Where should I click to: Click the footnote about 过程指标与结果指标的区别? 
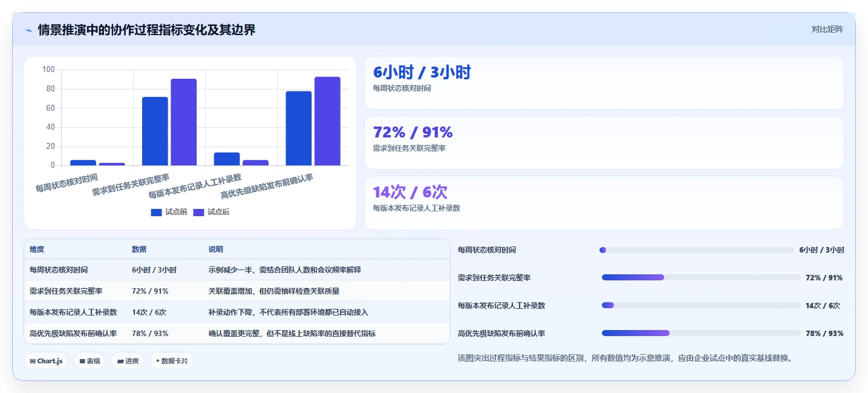625,358
